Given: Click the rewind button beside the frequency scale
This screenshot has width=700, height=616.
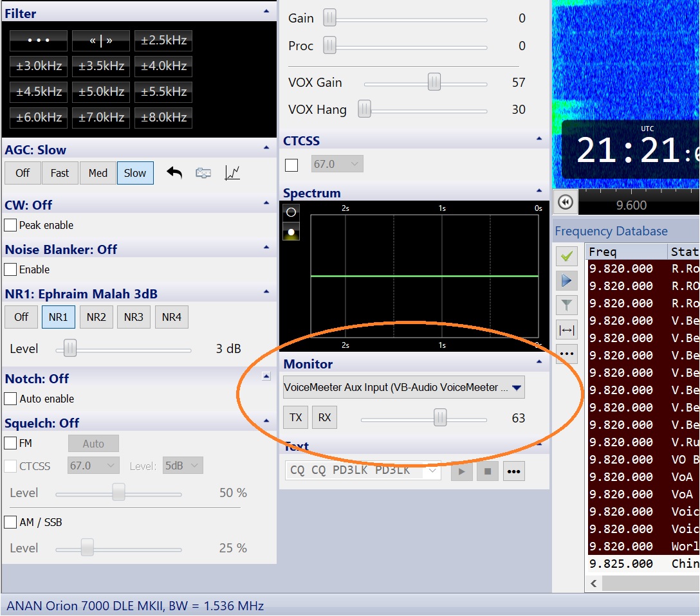Looking at the screenshot, I should pos(566,203).
